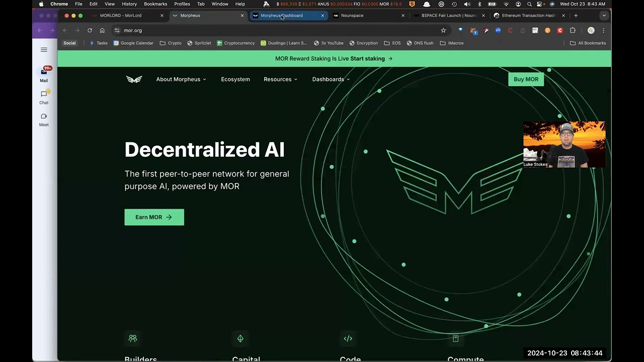Open the Chrome File menu
The width and height of the screenshot is (644, 362).
tap(78, 4)
